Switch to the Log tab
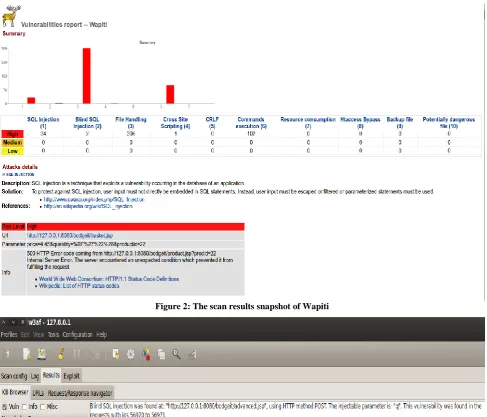 tap(35, 376)
